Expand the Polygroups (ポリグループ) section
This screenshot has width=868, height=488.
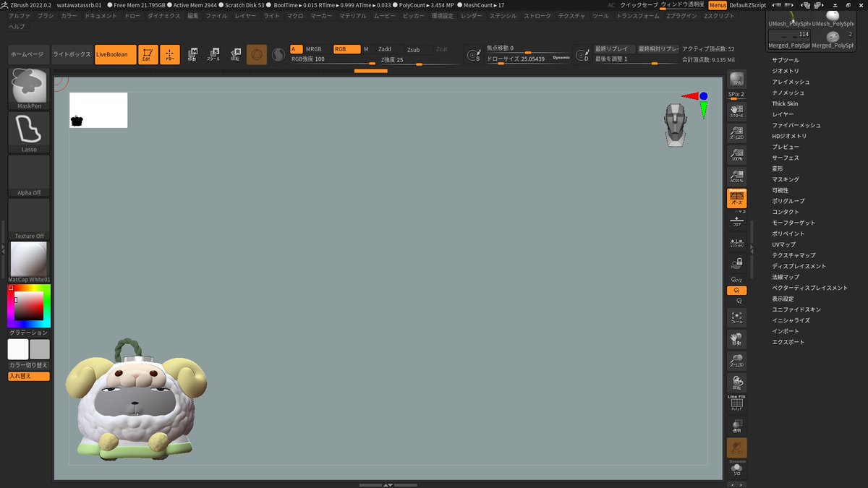pyautogui.click(x=788, y=201)
